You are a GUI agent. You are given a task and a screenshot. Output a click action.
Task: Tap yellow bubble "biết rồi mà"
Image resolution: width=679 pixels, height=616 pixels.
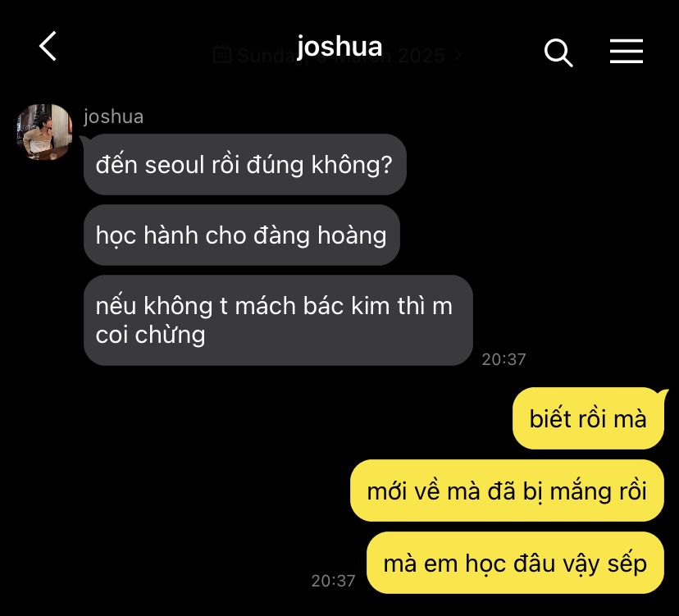point(588,418)
